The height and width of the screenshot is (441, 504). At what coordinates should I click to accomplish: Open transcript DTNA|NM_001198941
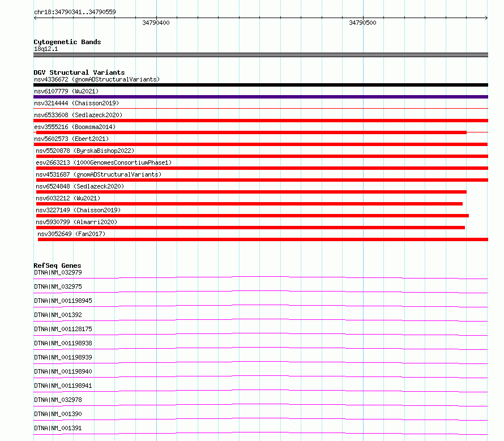point(63,386)
